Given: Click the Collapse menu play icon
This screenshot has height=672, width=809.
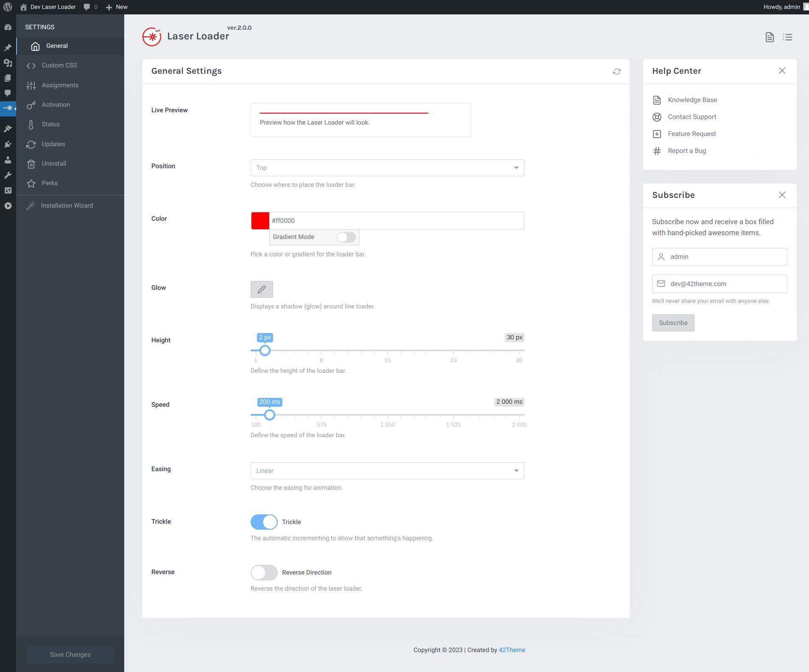Looking at the screenshot, I should tap(8, 206).
